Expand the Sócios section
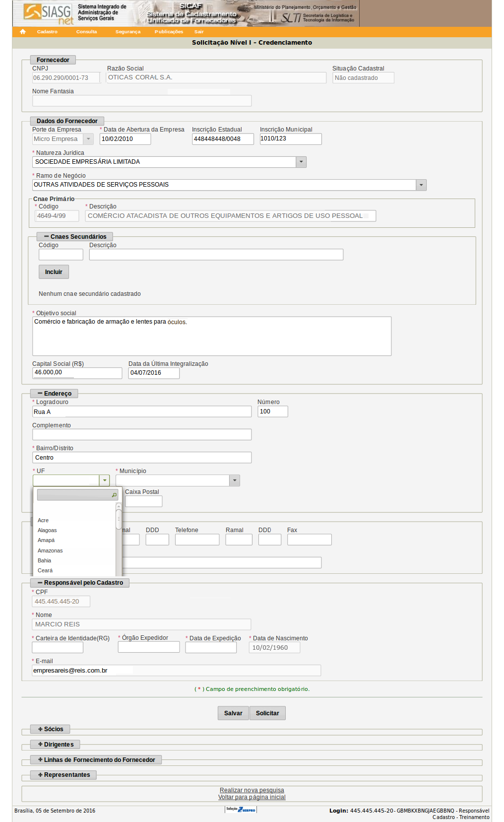Image resolution: width=504 pixels, height=822 pixels. pyautogui.click(x=51, y=729)
